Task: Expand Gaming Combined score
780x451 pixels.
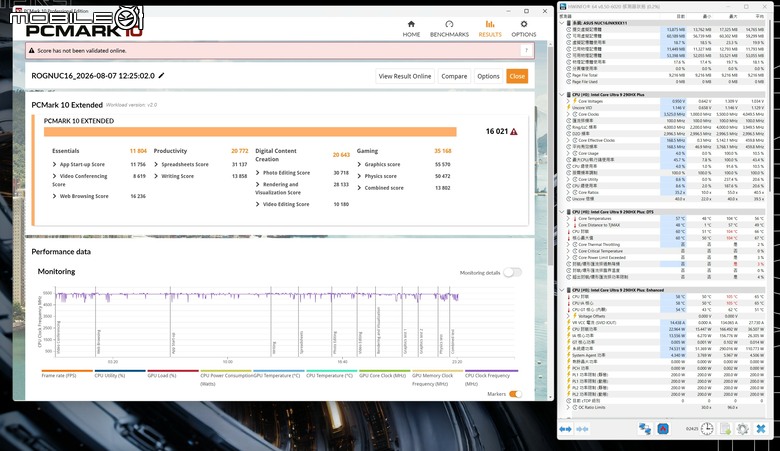Action: click(x=359, y=188)
